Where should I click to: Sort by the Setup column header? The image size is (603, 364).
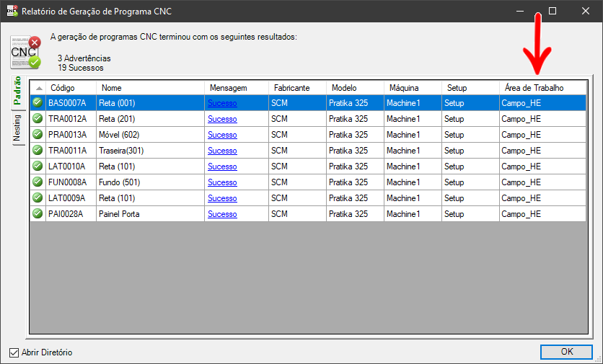tap(470, 88)
